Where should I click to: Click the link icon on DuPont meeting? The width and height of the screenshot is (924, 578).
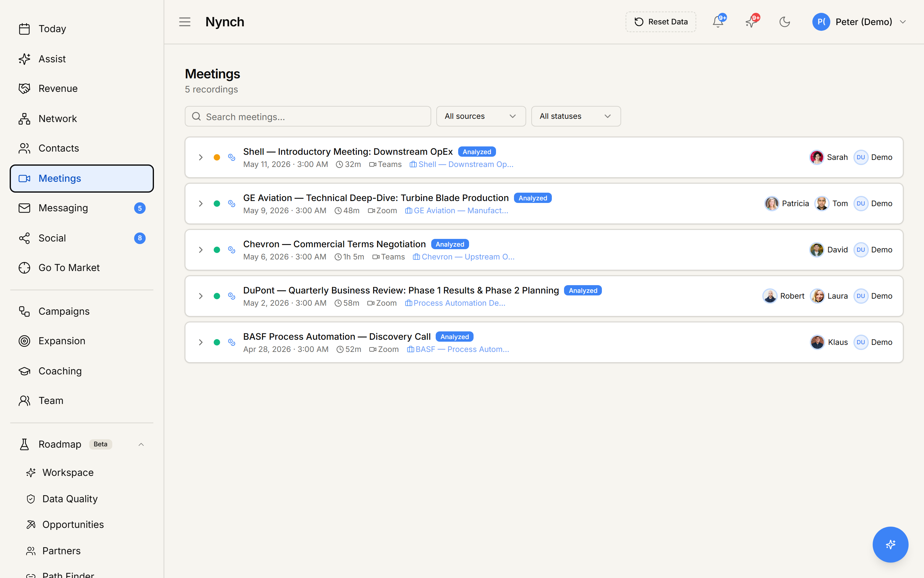click(x=231, y=296)
